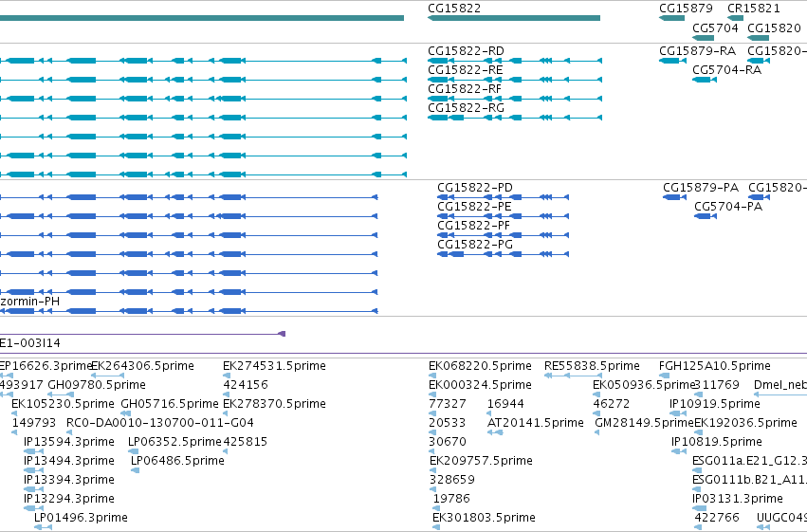Click the 422766 EST entry
This screenshot has width=807, height=532.
717,518
